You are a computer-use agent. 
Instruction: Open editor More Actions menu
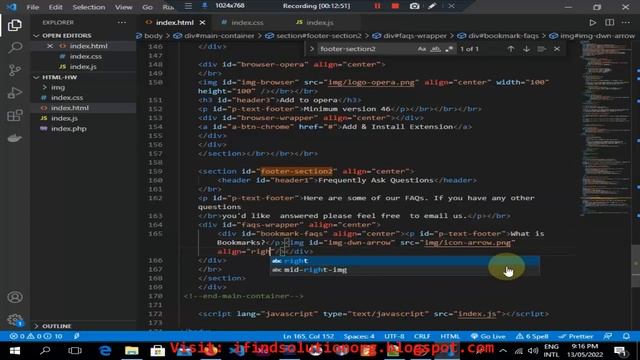626,22
